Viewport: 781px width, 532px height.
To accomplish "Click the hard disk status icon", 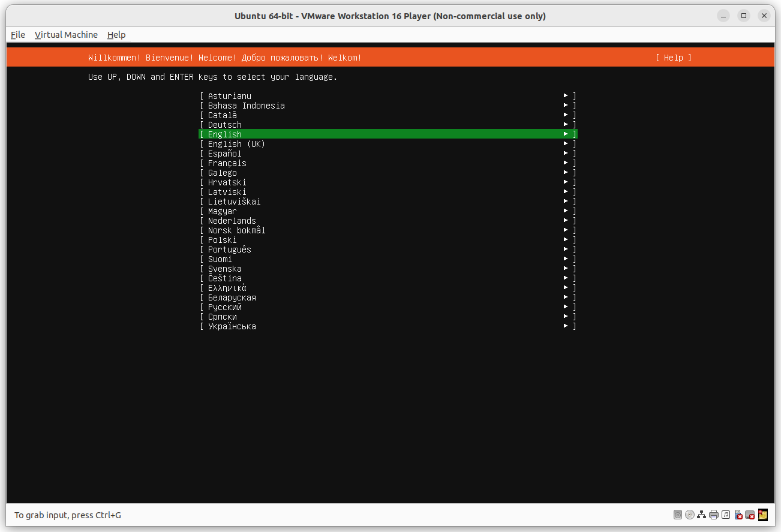I will [x=678, y=515].
